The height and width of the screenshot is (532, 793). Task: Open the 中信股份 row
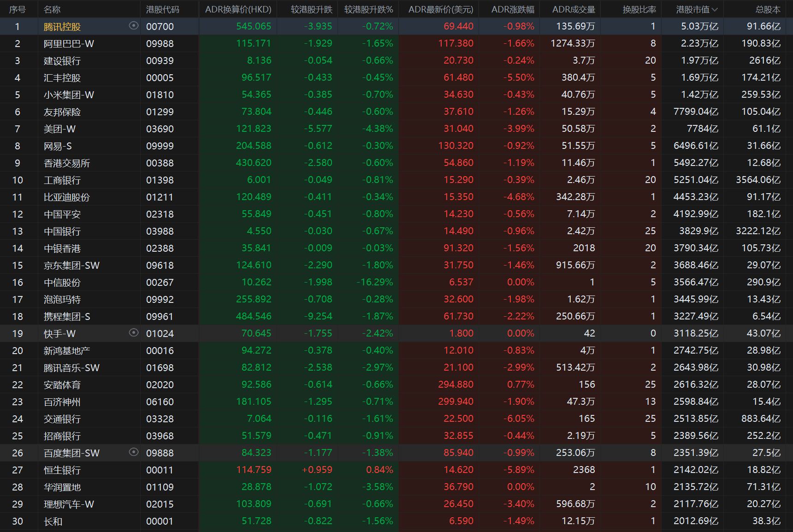tap(396, 282)
